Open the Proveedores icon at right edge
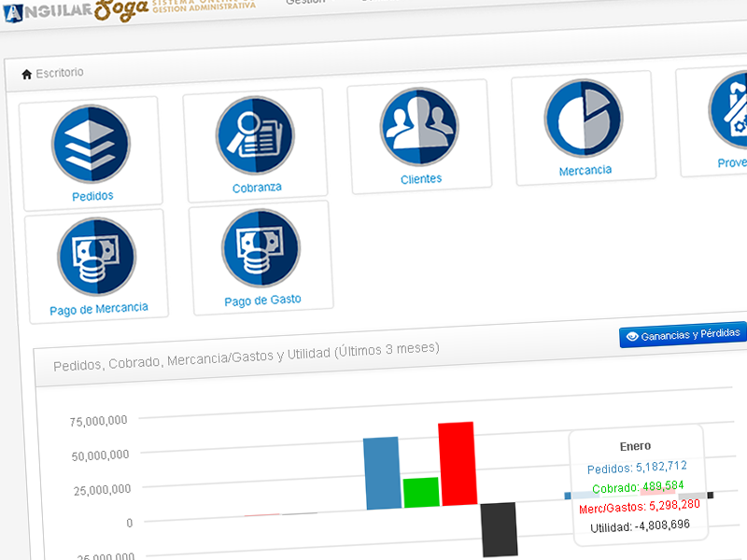 [728, 110]
